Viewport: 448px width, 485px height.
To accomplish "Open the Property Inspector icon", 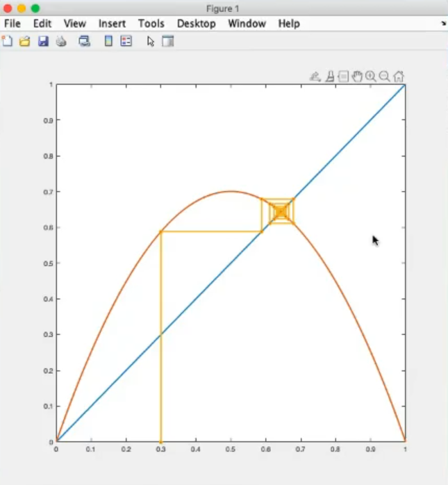I will tap(167, 42).
